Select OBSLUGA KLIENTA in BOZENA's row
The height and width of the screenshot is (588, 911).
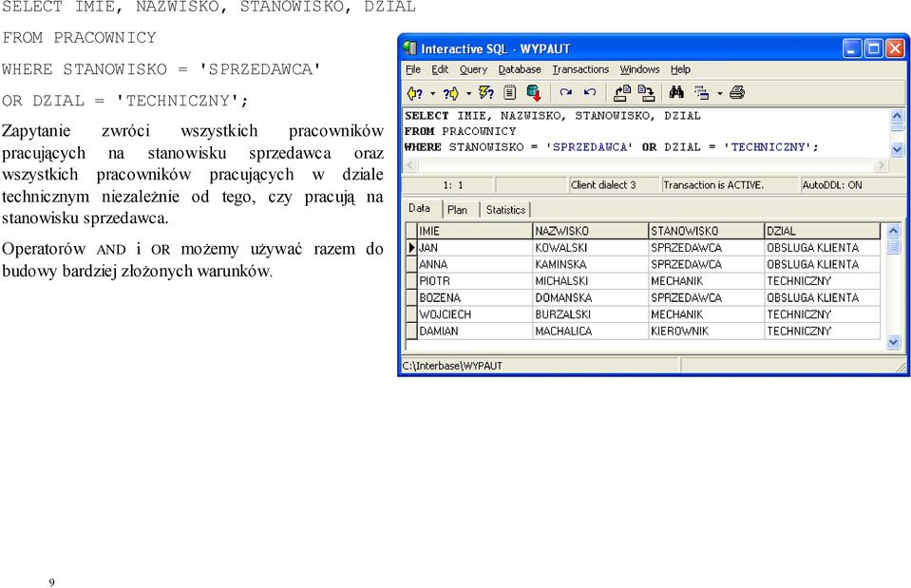pos(822,298)
